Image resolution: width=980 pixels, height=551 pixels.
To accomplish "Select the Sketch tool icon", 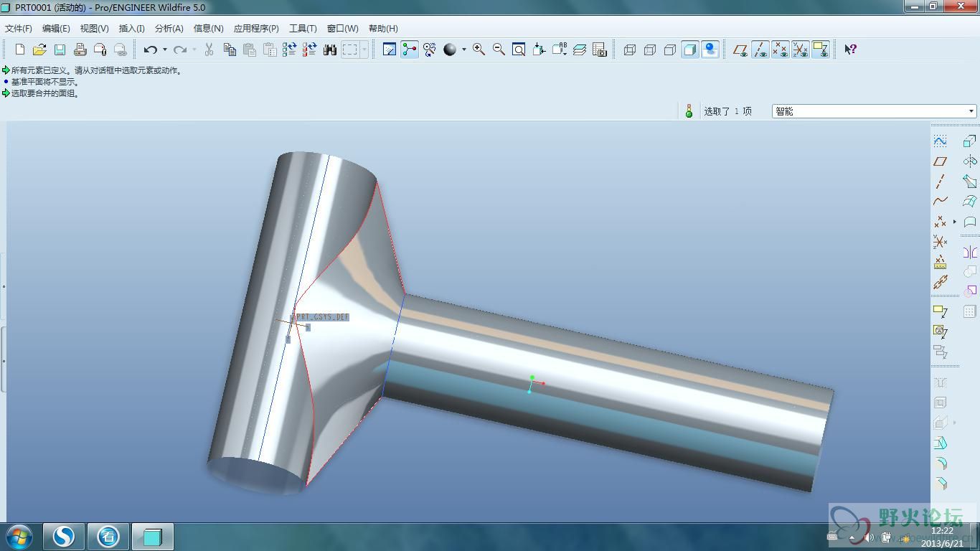I will 940,141.
